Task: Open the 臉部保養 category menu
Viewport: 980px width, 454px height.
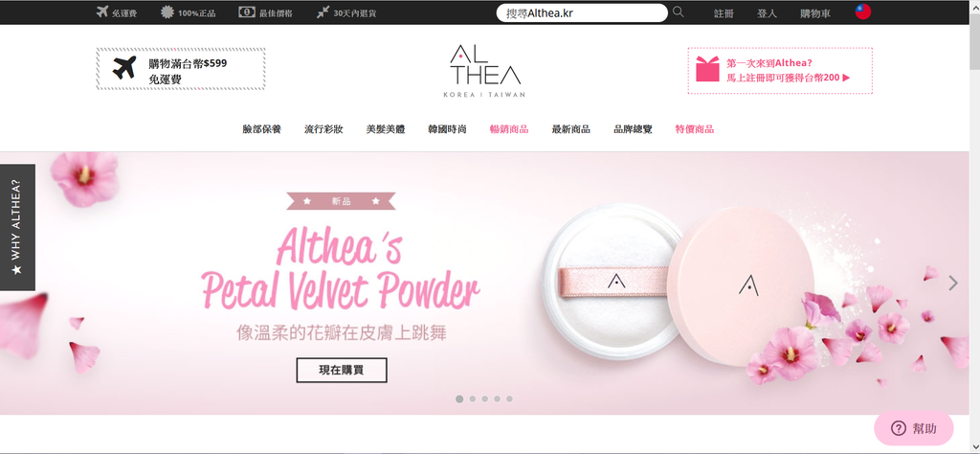Action: (x=262, y=129)
